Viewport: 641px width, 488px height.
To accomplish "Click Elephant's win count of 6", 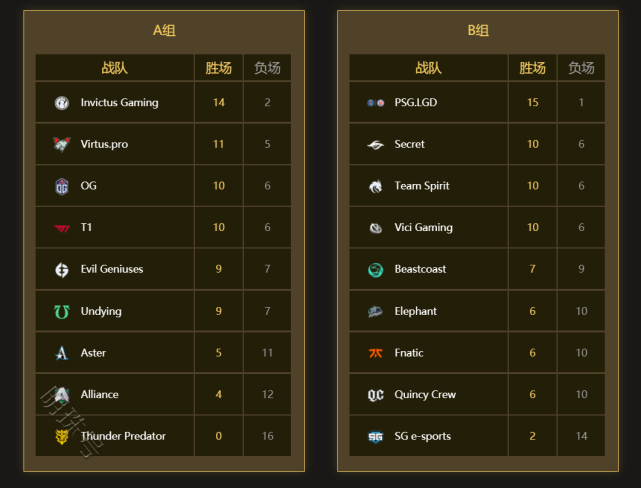I will [532, 311].
